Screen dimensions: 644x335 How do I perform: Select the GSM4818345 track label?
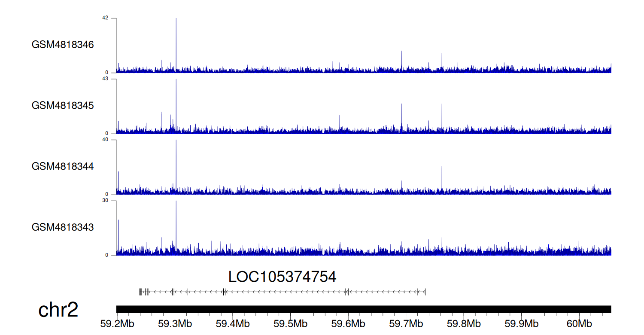(x=63, y=105)
